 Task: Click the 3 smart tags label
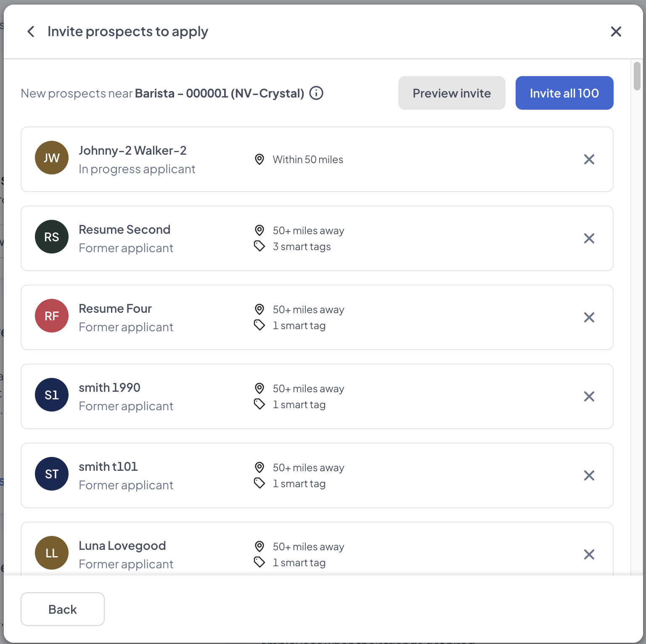302,247
